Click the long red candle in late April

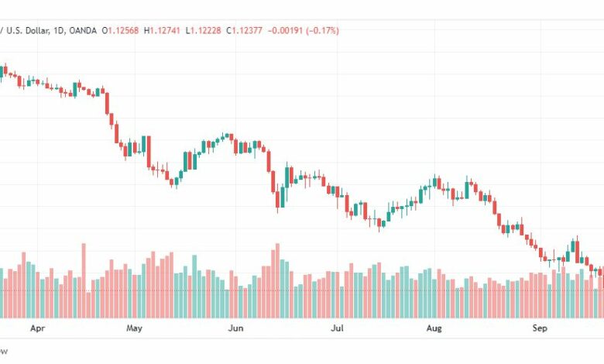pos(107,103)
